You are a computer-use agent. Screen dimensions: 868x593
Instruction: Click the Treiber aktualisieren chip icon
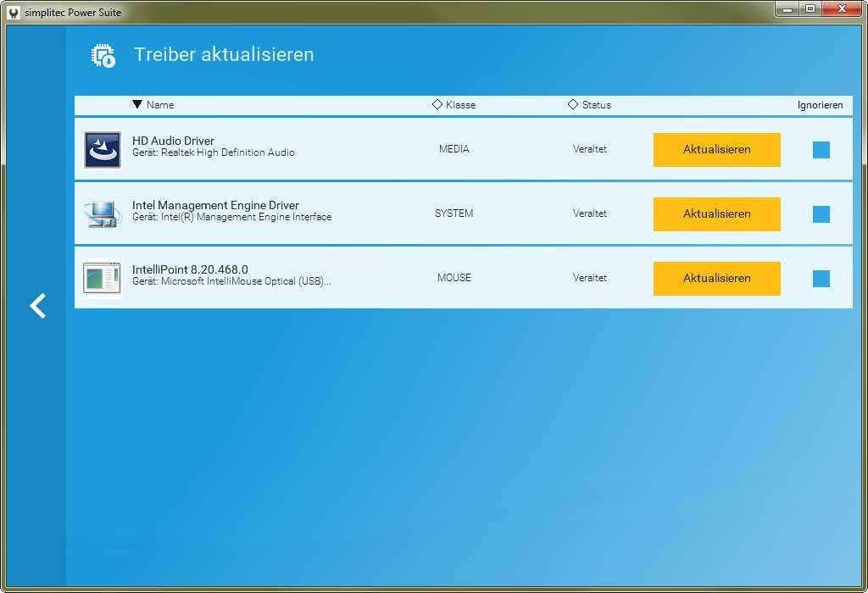pyautogui.click(x=103, y=55)
